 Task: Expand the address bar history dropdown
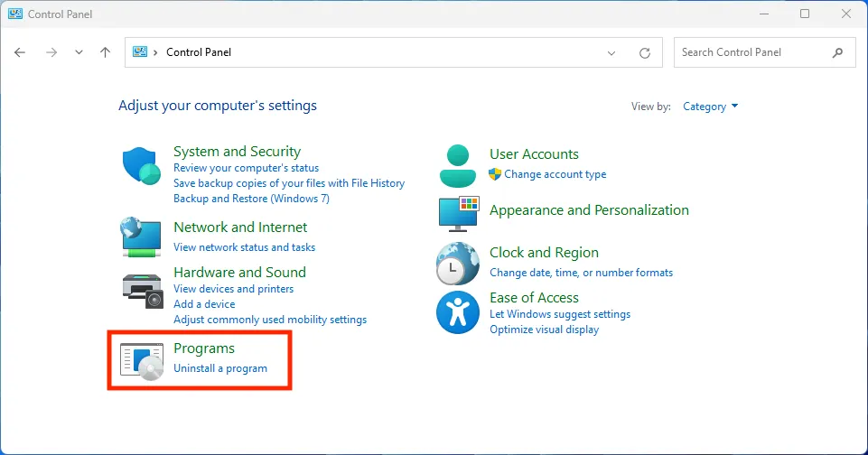(611, 52)
